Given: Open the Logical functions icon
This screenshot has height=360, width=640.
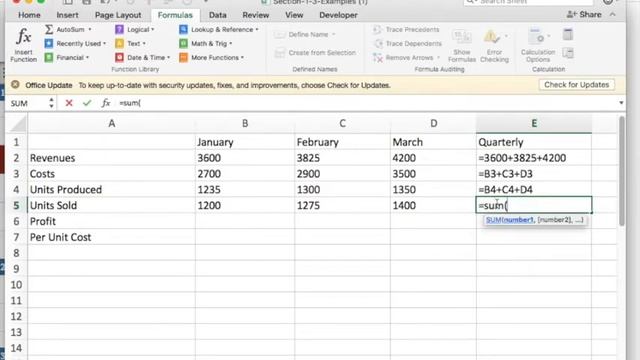Looking at the screenshot, I should click(119, 29).
